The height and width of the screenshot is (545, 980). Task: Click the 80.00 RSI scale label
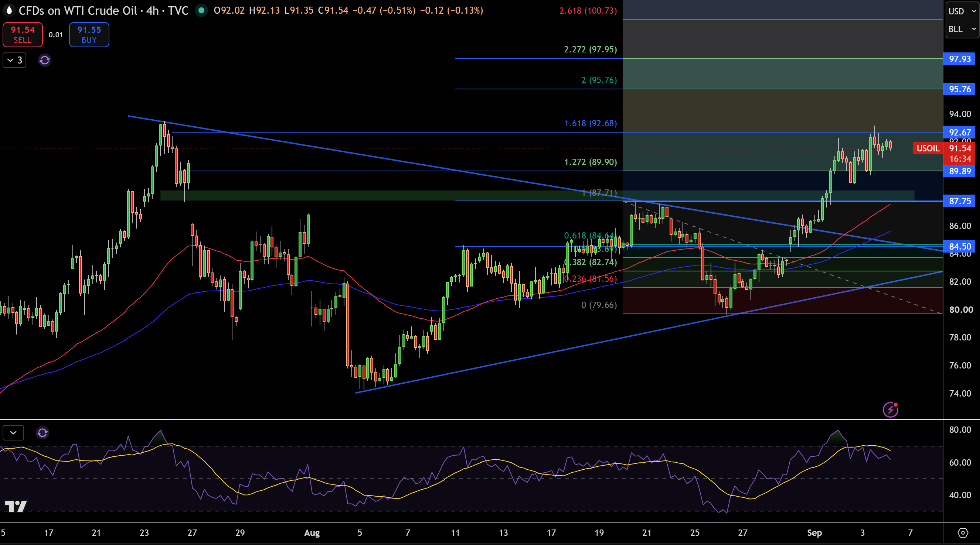(x=960, y=430)
